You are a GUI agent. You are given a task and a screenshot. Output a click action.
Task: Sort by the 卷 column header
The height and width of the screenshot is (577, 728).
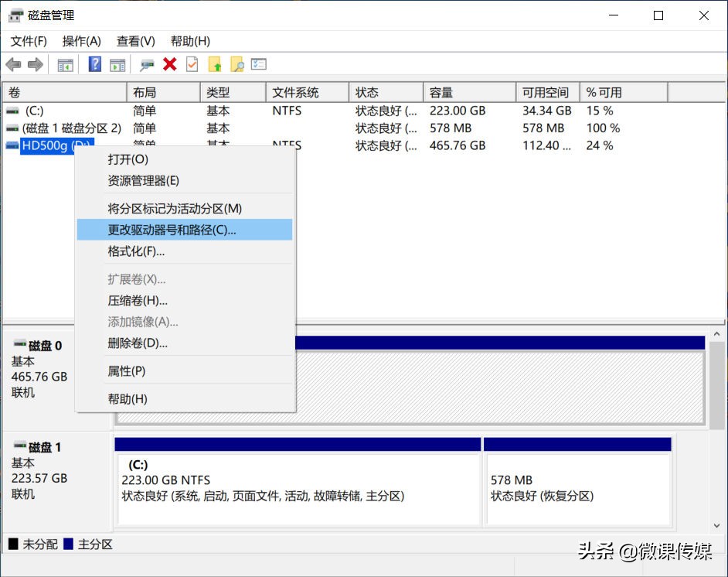65,93
